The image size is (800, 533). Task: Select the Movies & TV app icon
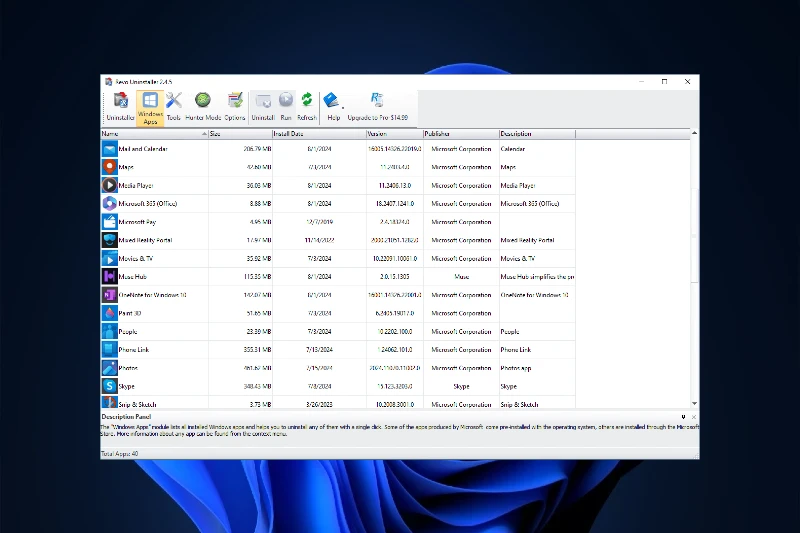[109, 259]
